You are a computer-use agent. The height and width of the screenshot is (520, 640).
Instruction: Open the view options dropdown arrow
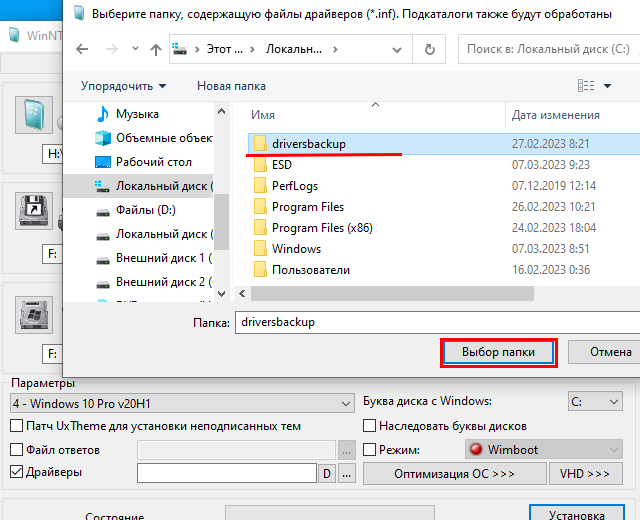coord(607,86)
